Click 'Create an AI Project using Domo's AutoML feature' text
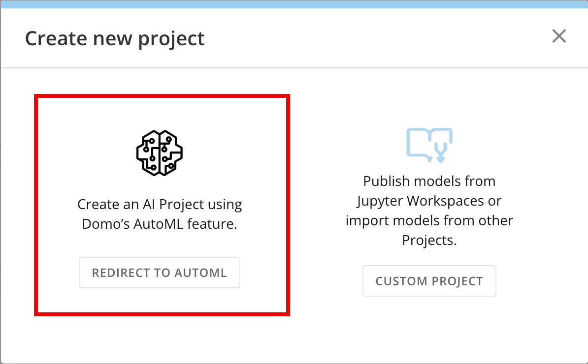The height and width of the screenshot is (364, 588). pyautogui.click(x=160, y=214)
